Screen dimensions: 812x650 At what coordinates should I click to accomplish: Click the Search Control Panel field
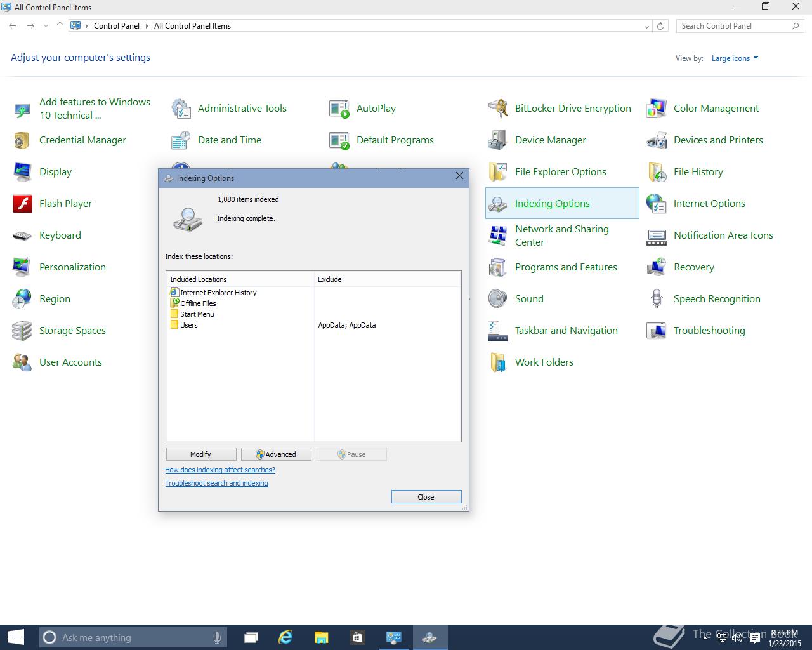pos(740,26)
